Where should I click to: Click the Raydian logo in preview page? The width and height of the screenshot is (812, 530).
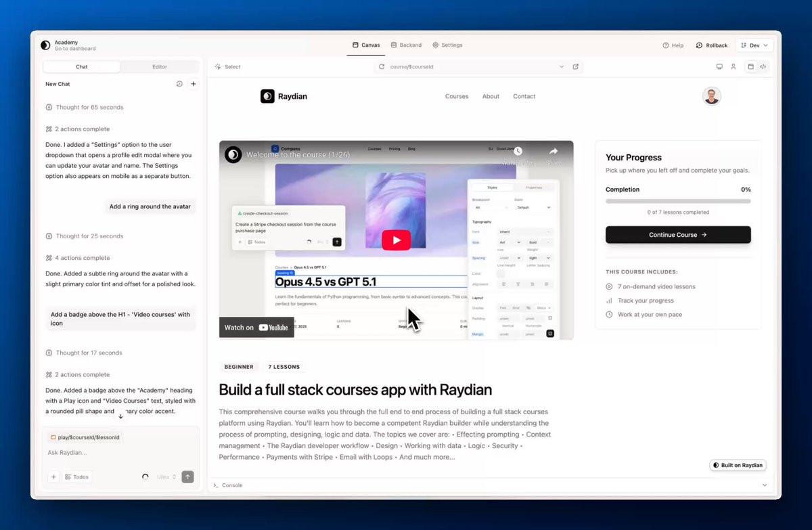point(284,96)
